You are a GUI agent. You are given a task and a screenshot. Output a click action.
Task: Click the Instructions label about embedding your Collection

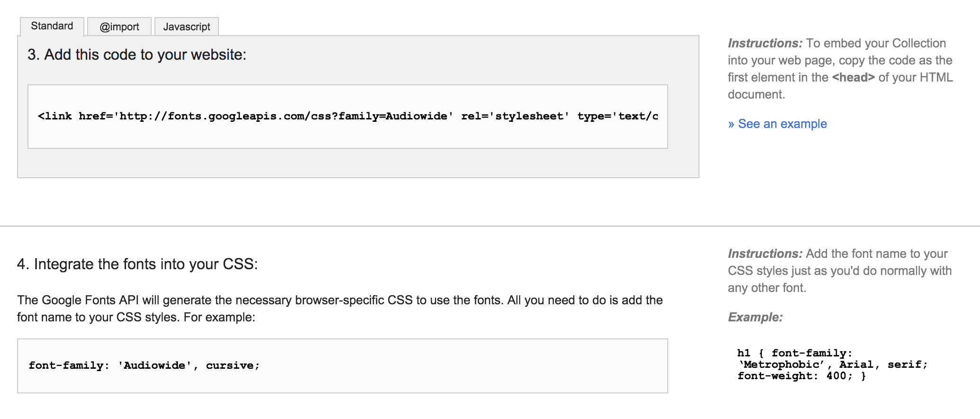point(765,43)
